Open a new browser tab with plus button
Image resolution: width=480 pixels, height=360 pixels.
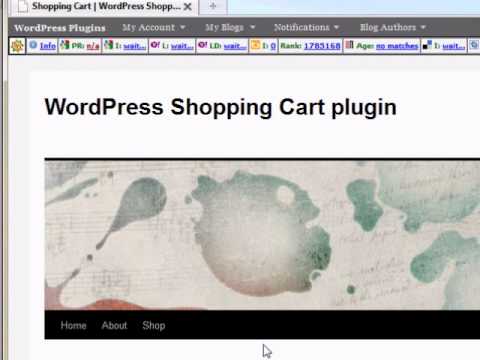(x=213, y=6)
